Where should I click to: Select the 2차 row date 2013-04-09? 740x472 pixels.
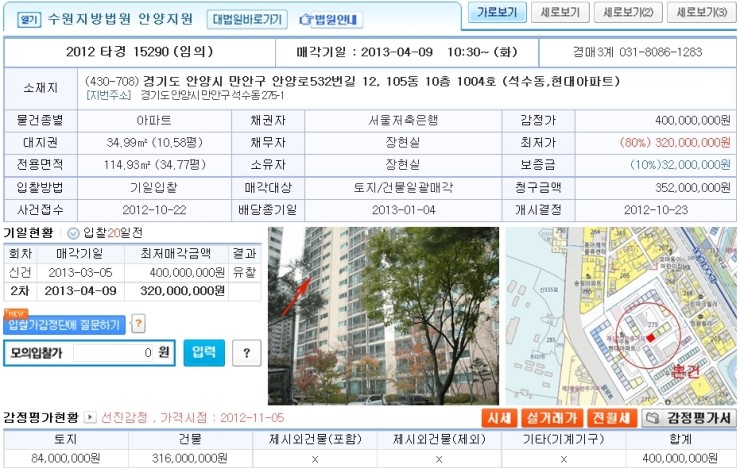coord(80,291)
